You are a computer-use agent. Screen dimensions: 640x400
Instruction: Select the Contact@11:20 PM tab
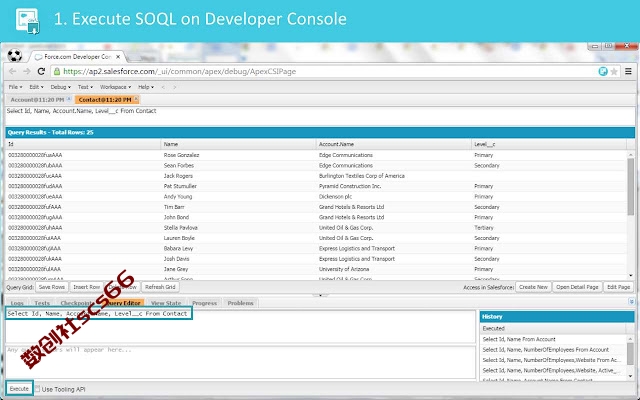[105, 100]
